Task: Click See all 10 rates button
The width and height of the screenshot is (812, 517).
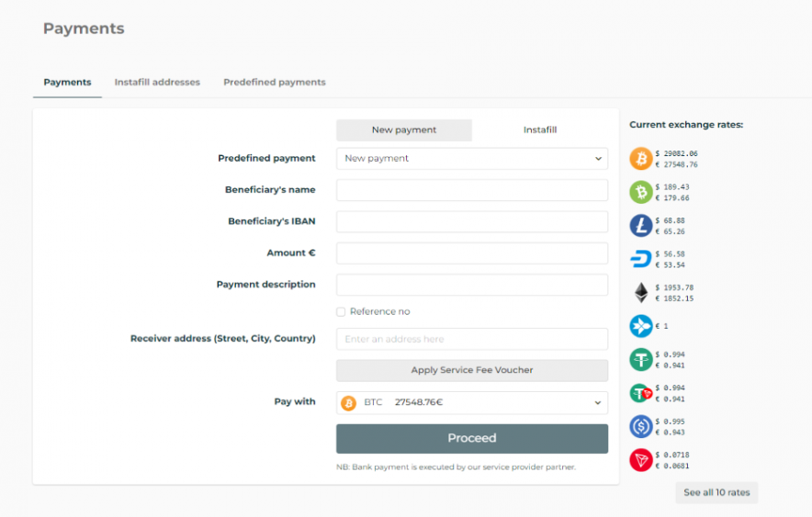Action: [716, 493]
